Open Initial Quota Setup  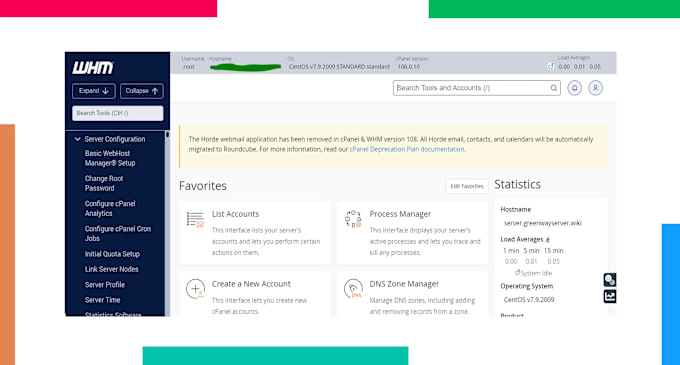click(112, 254)
